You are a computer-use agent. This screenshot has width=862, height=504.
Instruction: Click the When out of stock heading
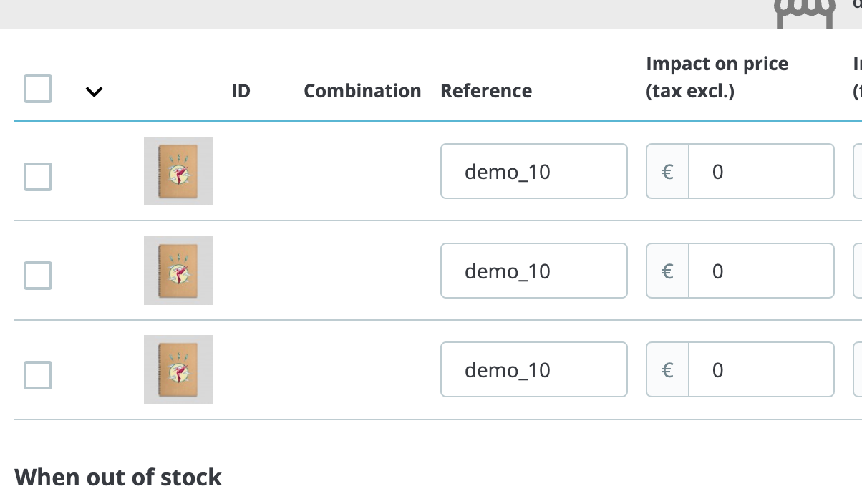pos(118,477)
